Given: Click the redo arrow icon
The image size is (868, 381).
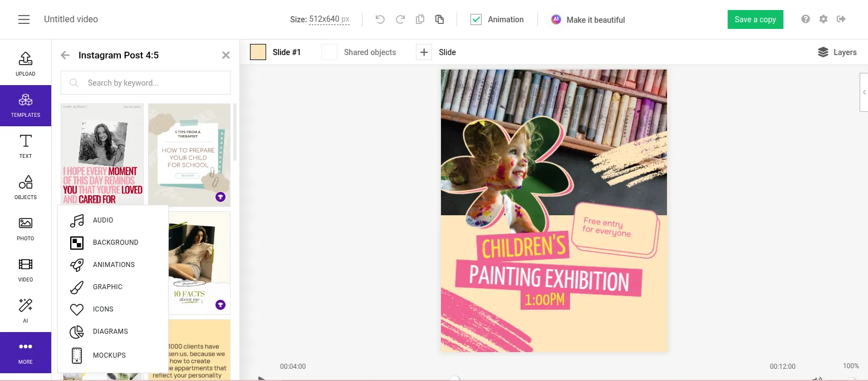Looking at the screenshot, I should click(x=400, y=19).
